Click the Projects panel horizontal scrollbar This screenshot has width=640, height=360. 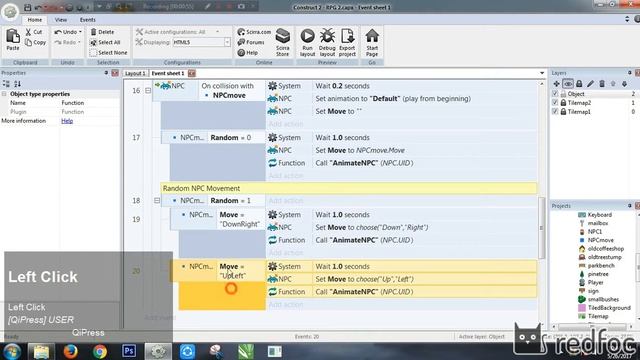(592, 327)
